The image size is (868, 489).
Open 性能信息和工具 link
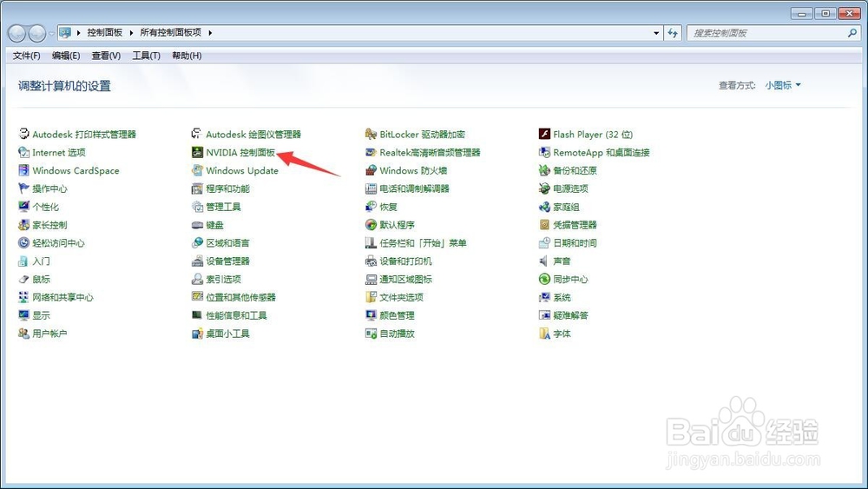(x=236, y=315)
